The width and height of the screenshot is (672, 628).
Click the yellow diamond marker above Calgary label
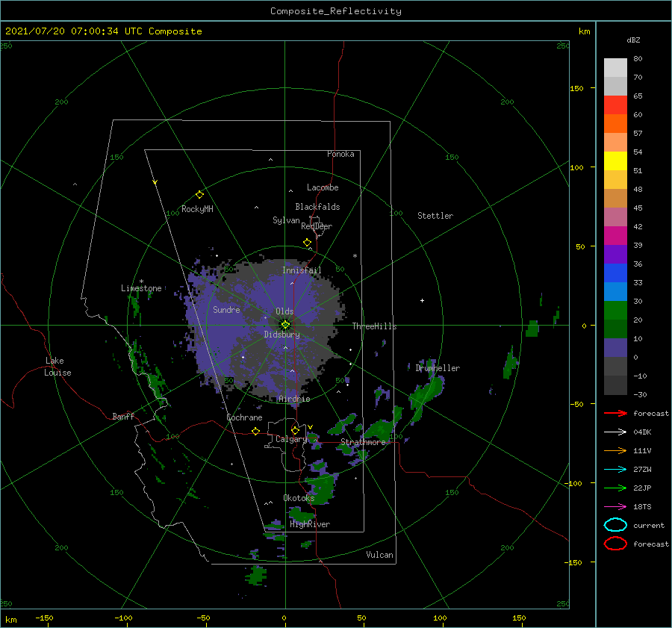tap(295, 430)
